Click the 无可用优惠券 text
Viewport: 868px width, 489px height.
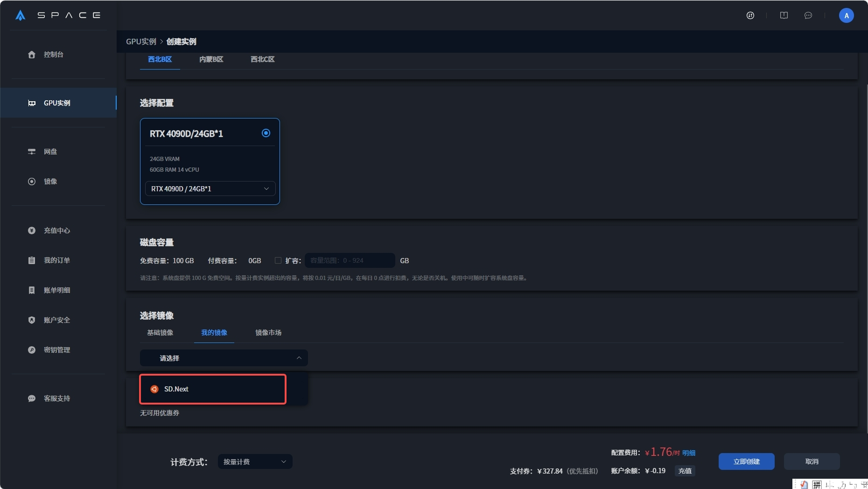pos(160,413)
